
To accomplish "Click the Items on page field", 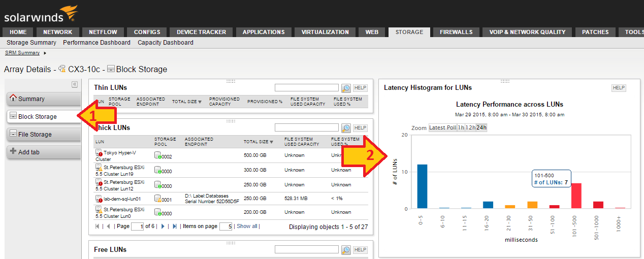I will click(226, 226).
